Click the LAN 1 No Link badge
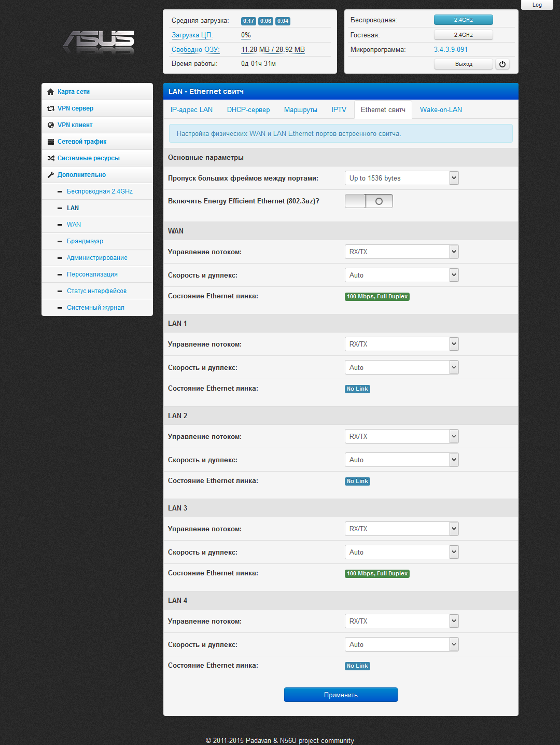This screenshot has height=745, width=560. click(x=357, y=389)
